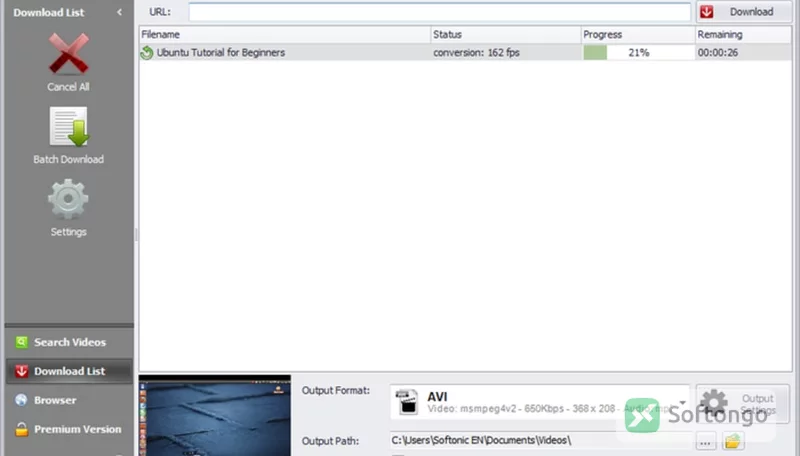The image size is (800, 456).
Task: Click the browse '...' output path button
Action: tap(705, 442)
